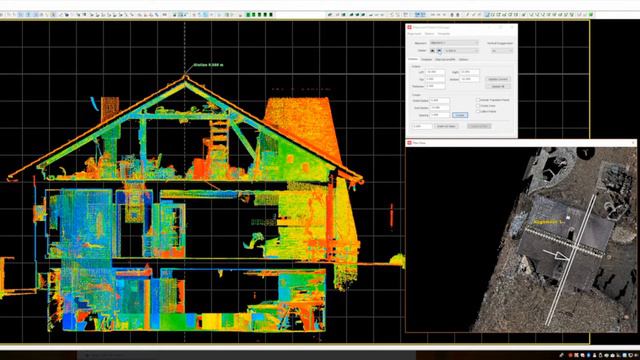
Task: Open the first menu in the profile dialog
Action: tap(414, 33)
